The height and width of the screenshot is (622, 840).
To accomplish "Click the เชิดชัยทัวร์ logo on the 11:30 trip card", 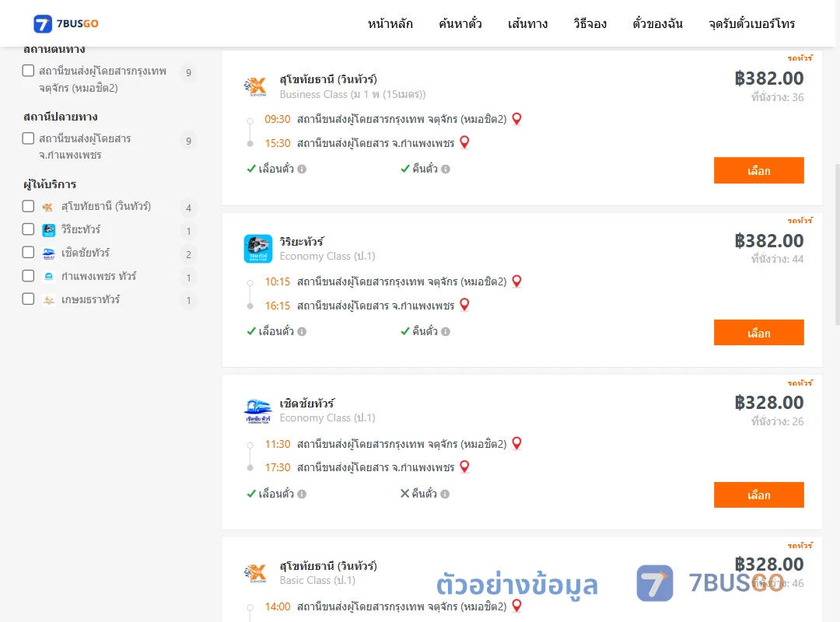I will (257, 411).
